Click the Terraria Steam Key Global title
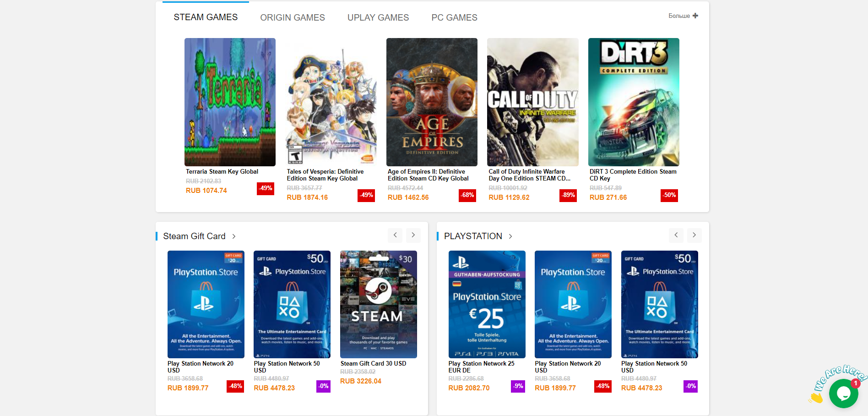 222,172
